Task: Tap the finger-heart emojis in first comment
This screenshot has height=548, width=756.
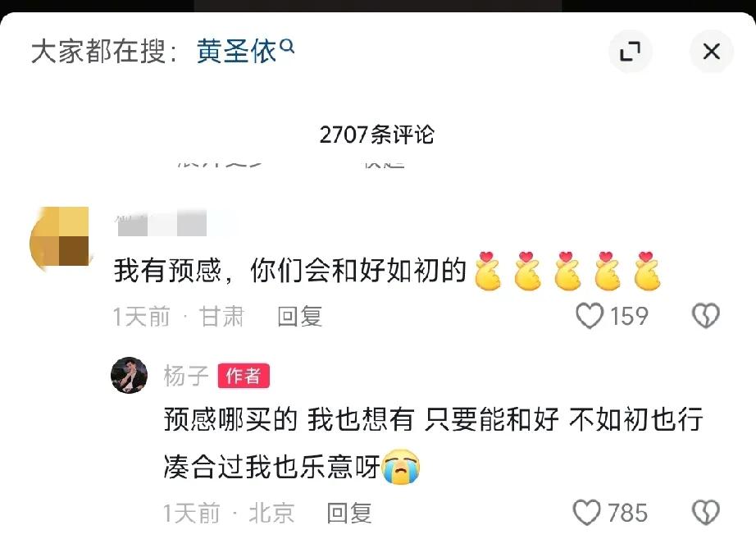Action: tap(567, 271)
